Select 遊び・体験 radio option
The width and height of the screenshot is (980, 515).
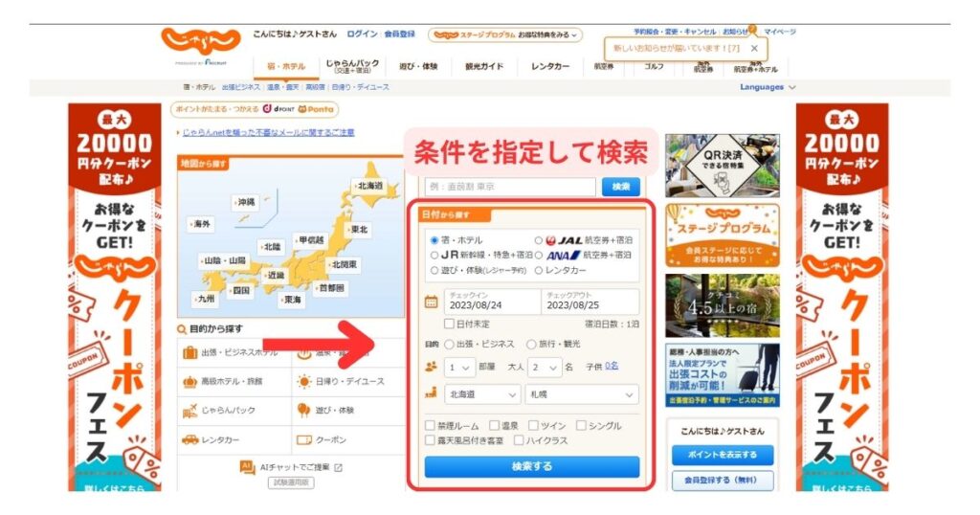coord(434,271)
